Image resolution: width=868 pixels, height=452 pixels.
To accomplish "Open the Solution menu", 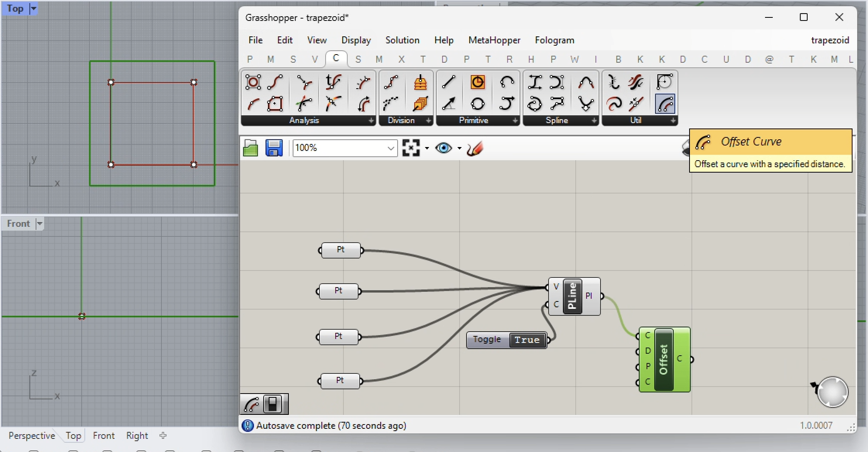I will (x=402, y=40).
